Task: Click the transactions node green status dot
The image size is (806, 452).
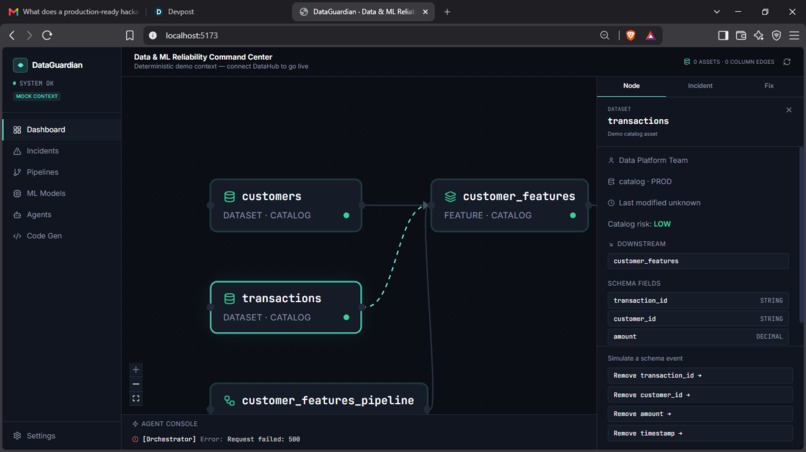Action: [x=346, y=317]
